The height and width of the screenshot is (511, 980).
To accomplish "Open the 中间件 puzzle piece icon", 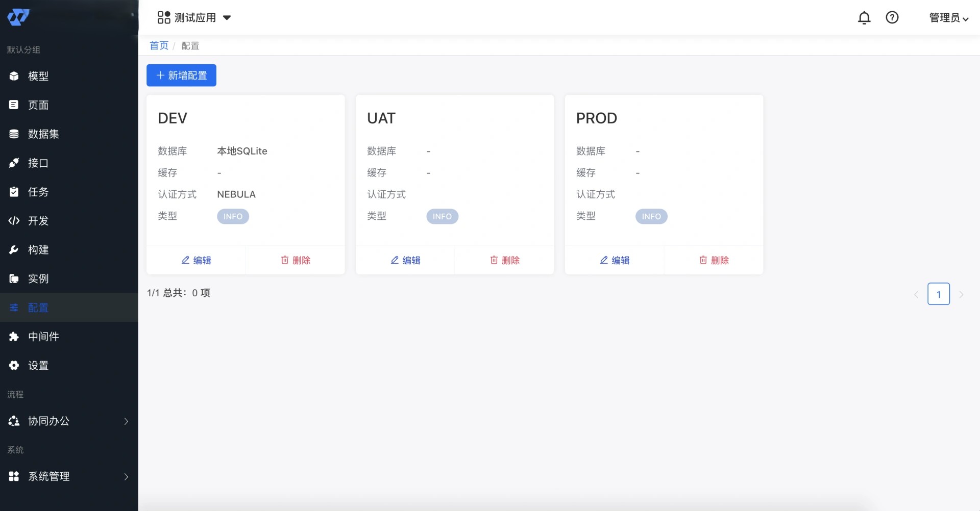I will click(x=14, y=337).
